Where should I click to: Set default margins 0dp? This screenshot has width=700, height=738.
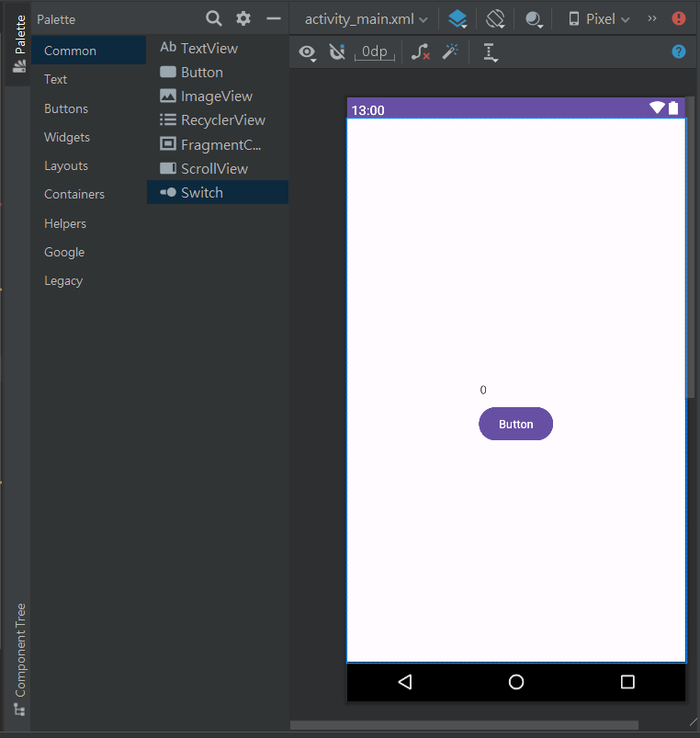(x=375, y=51)
